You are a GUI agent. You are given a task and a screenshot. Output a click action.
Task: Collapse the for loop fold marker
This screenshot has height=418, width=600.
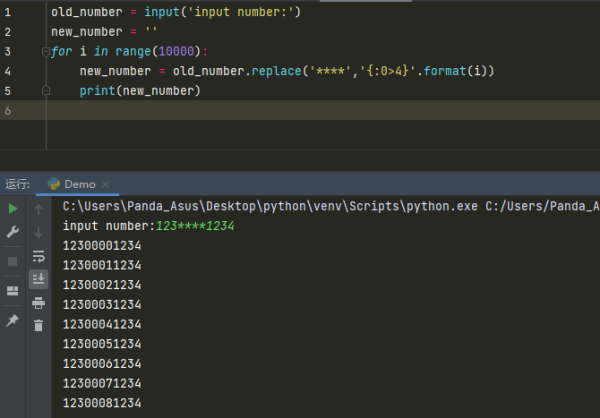(x=46, y=52)
